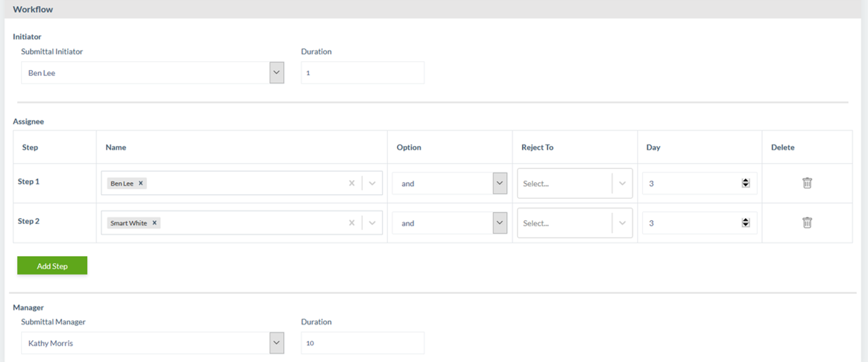
Task: Open Step 1 Reject To select
Action: (575, 183)
